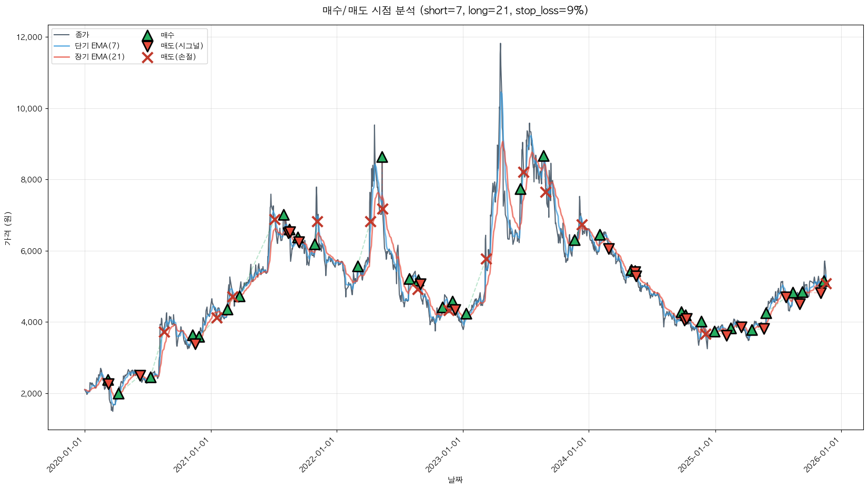Click the green 매수 triangle icon in legend

(x=147, y=35)
